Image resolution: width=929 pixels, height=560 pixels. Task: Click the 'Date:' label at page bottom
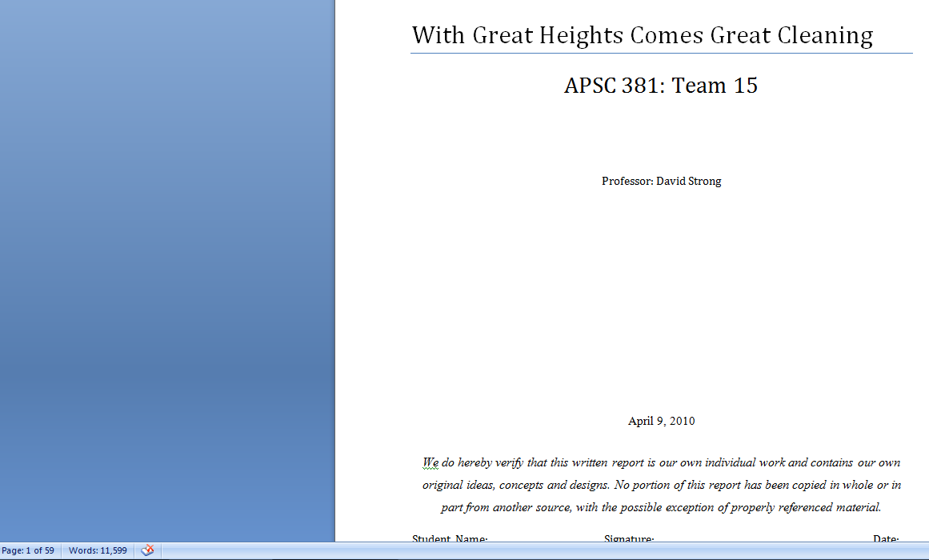(886, 538)
